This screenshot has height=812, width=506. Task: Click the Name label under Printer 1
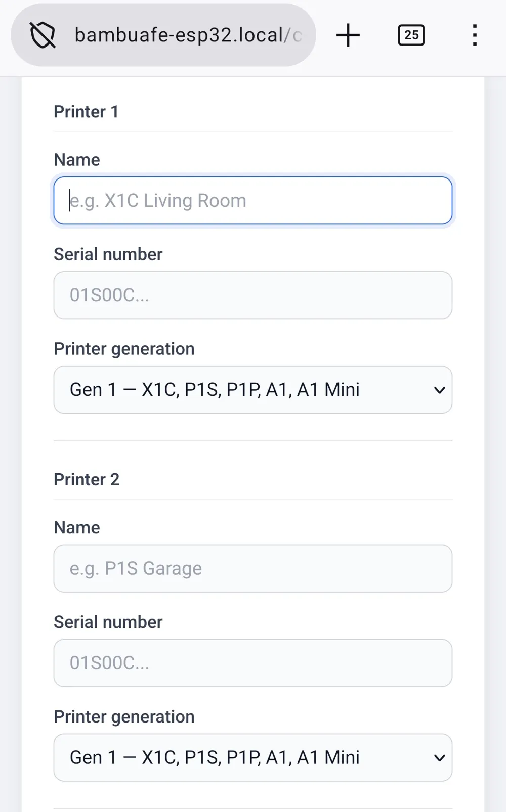[77, 160]
